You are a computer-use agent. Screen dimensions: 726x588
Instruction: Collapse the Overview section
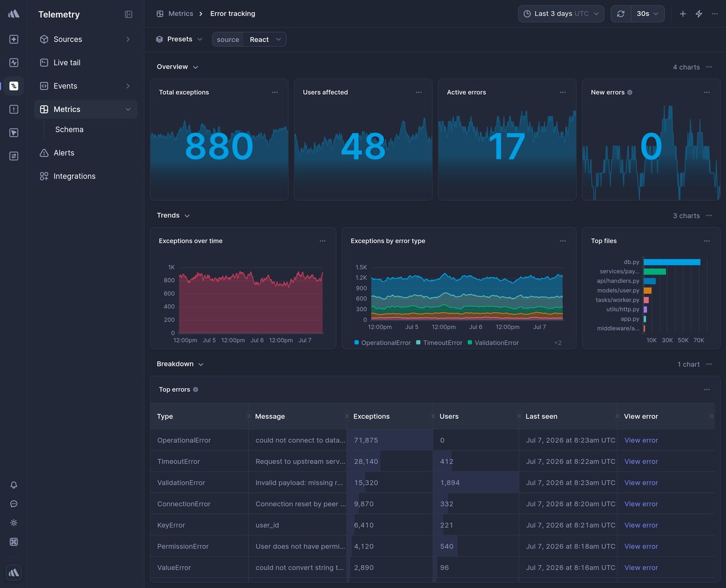(x=177, y=67)
